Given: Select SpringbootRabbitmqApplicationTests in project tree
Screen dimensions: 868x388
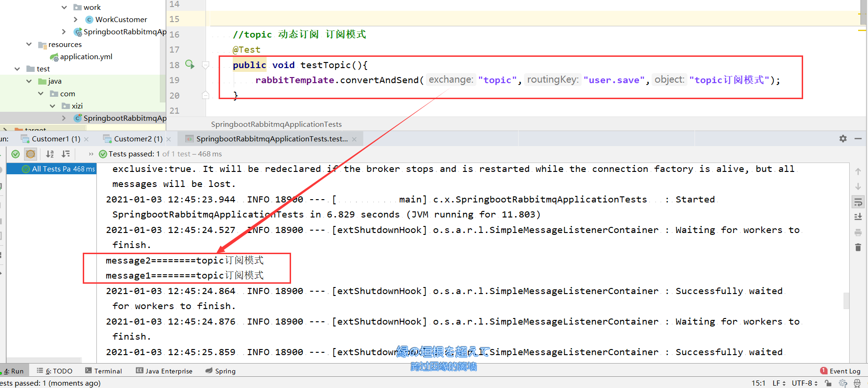Looking at the screenshot, I should pyautogui.click(x=120, y=118).
